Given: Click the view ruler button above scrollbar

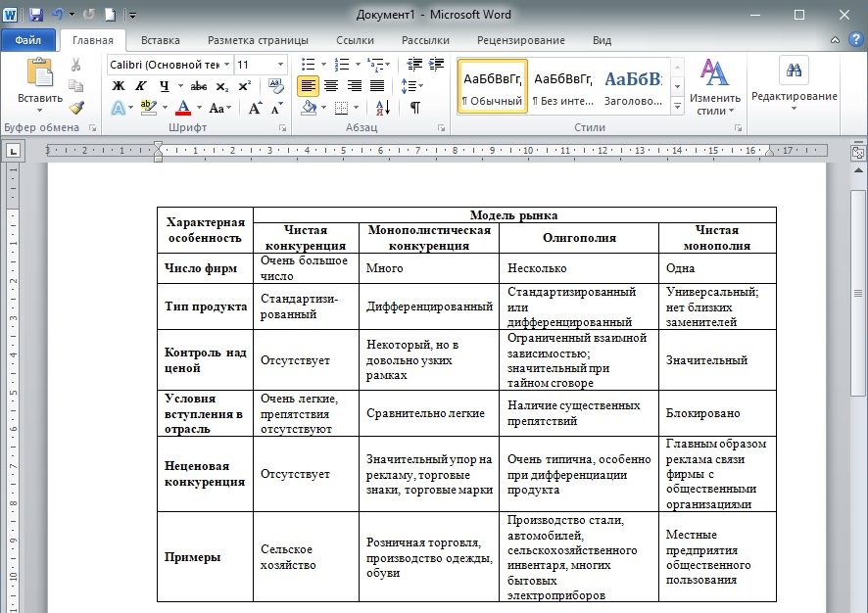Looking at the screenshot, I should coord(858,152).
